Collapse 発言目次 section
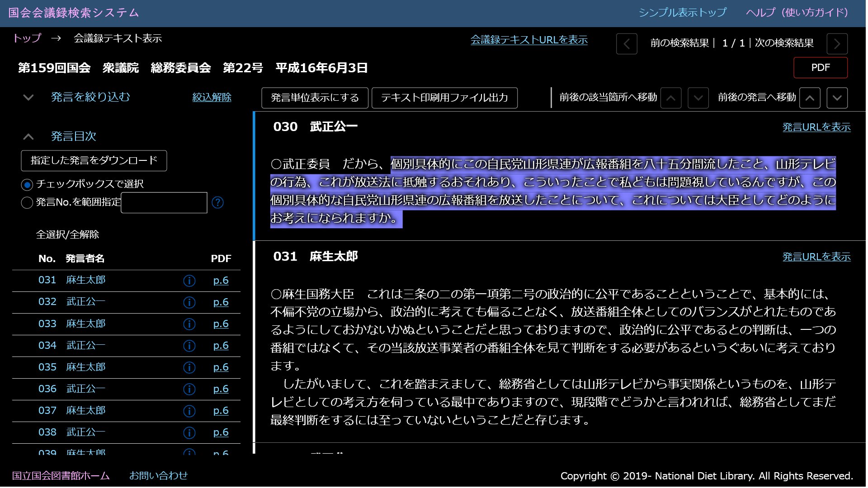The height and width of the screenshot is (488, 868). click(73, 136)
